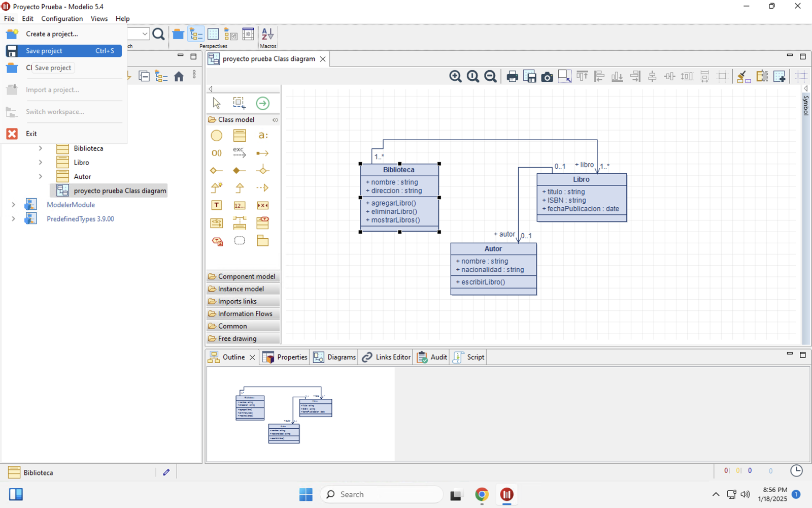
Task: Click the Zoom in magnifier icon
Action: coord(455,76)
